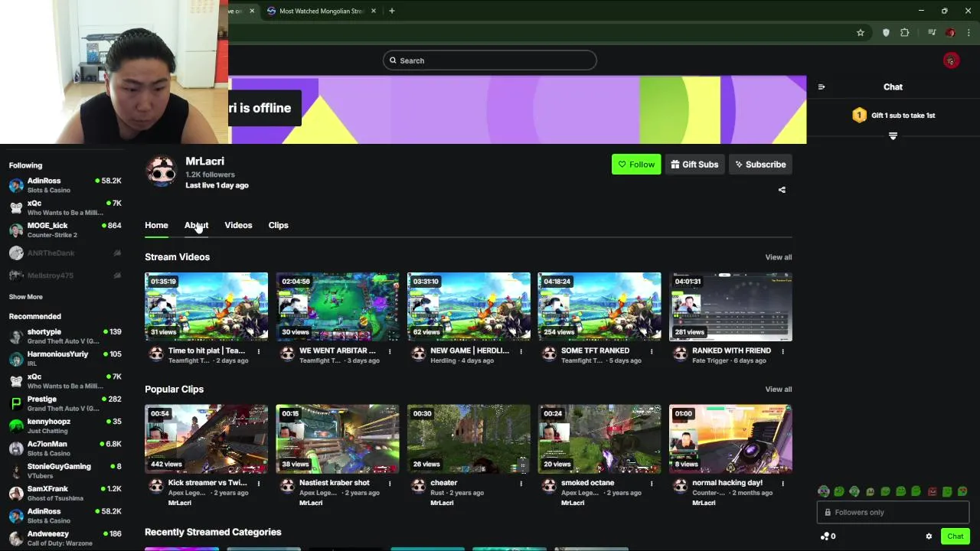Open HarmoniousYuriy recommended channel
The image size is (980, 551).
tap(65, 359)
